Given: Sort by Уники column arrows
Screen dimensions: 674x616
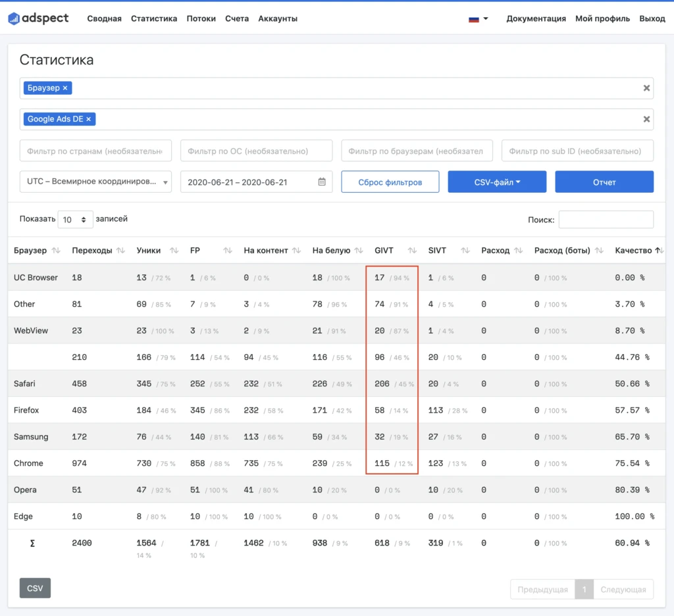Looking at the screenshot, I should [174, 250].
